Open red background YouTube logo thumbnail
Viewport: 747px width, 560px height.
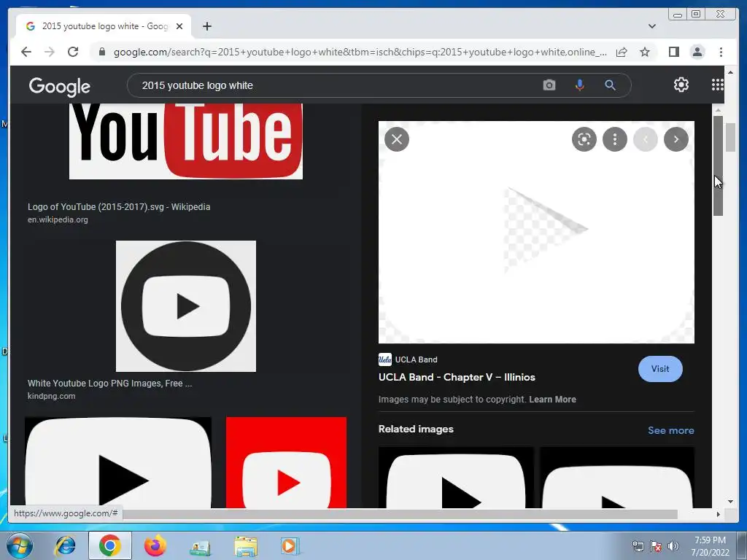point(286,462)
